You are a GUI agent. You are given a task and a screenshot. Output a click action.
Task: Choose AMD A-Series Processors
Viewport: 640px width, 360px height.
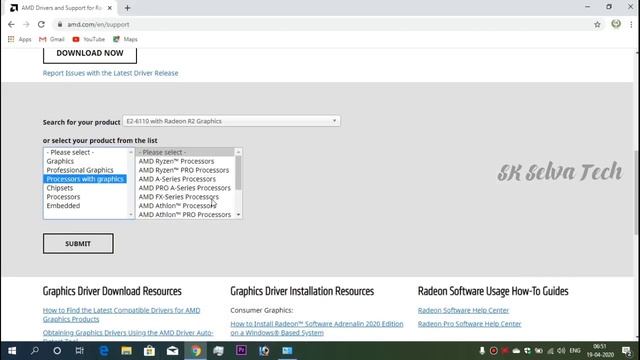click(x=177, y=179)
